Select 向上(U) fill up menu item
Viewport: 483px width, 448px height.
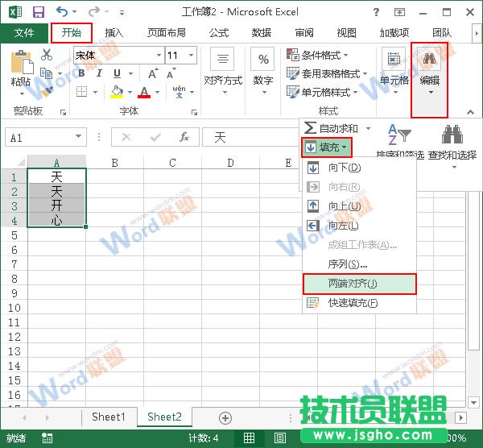(x=359, y=206)
